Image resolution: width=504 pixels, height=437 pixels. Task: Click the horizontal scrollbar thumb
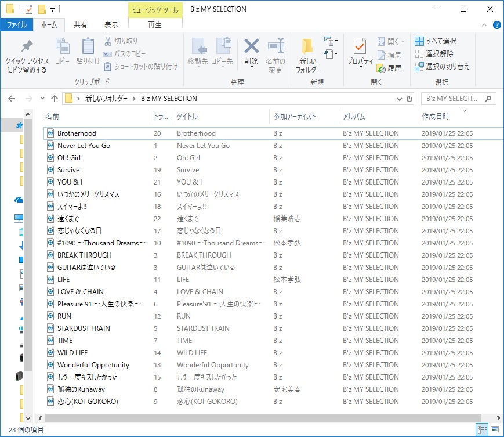pos(263,418)
